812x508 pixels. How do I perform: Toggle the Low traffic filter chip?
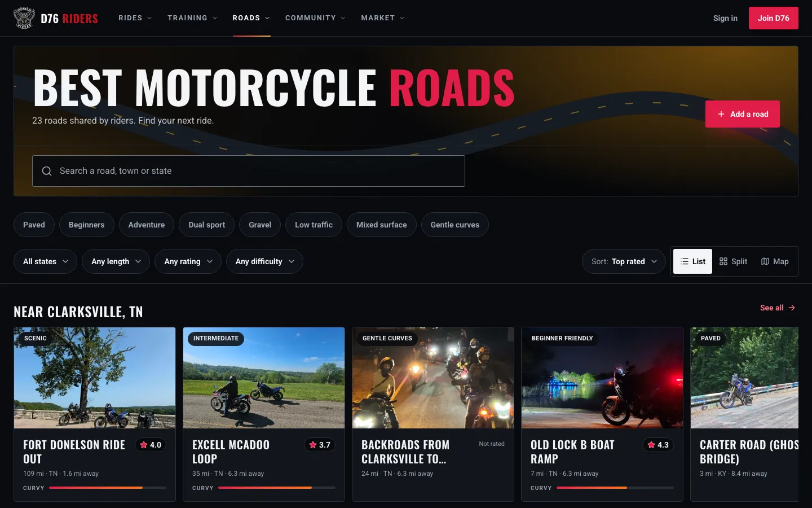pyautogui.click(x=314, y=225)
